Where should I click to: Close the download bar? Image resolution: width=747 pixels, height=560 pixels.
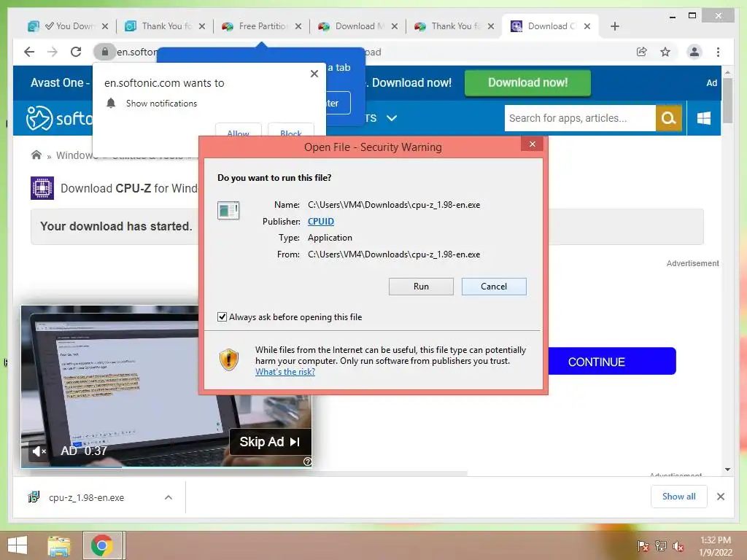720,497
